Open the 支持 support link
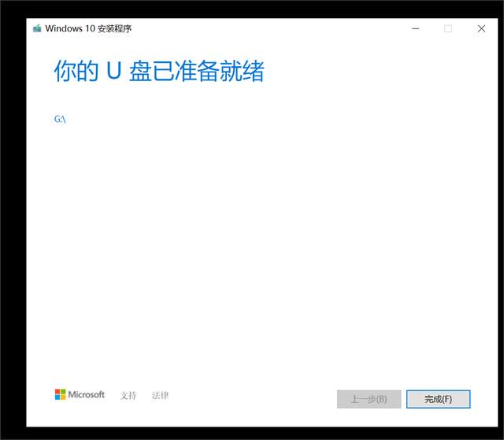Screen dimensions: 504x440 click(128, 395)
